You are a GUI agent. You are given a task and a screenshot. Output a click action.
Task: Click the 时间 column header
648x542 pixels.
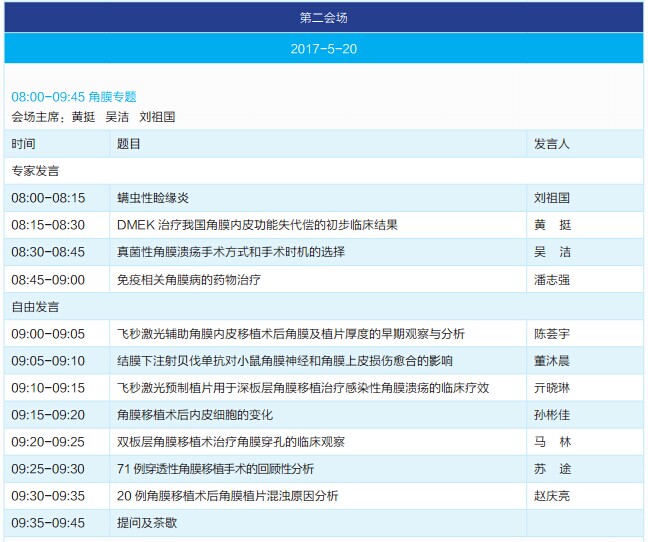[x=23, y=144]
